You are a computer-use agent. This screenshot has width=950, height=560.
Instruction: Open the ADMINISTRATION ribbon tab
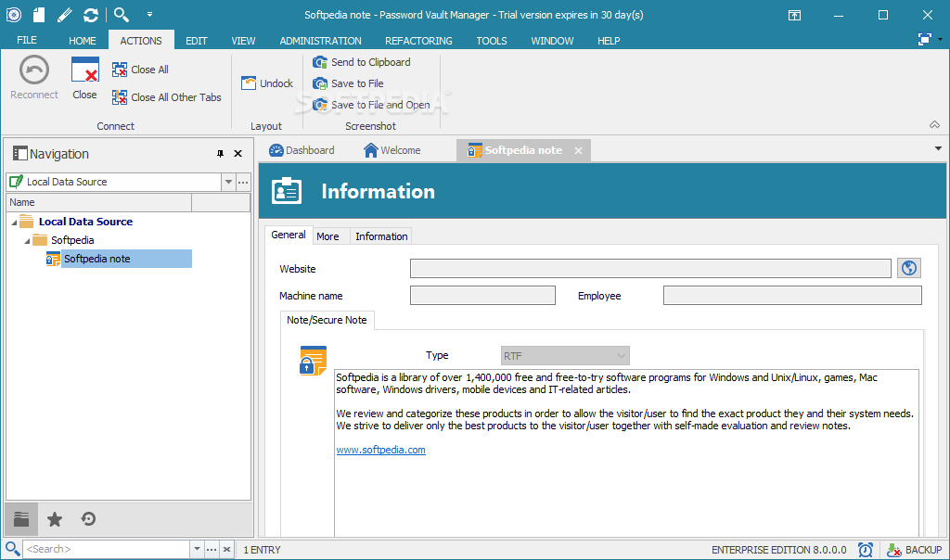[320, 41]
